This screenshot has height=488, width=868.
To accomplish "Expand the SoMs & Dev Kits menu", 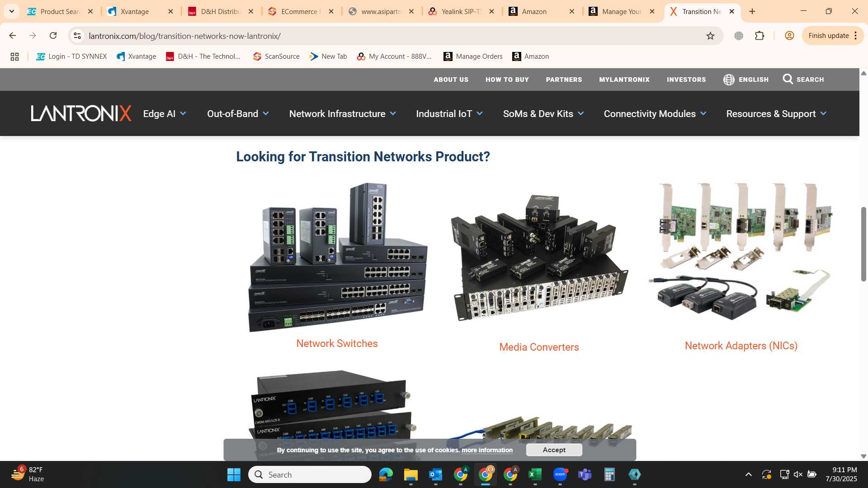I will click(543, 114).
